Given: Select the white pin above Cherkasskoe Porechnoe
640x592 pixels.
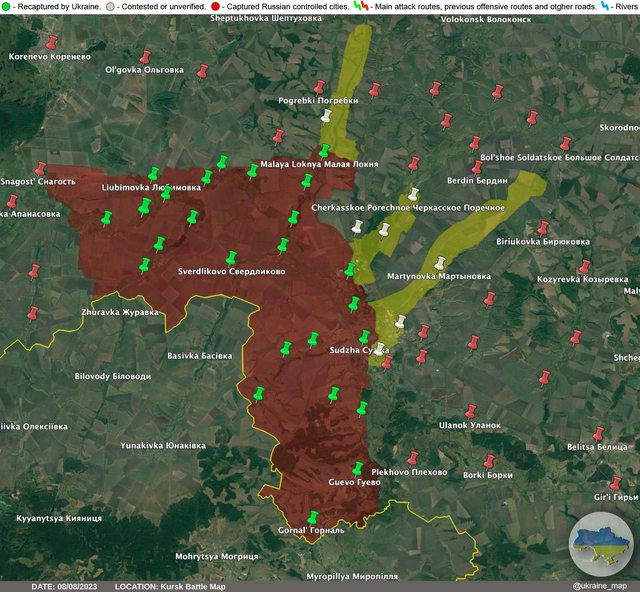Looking at the screenshot, I should click(413, 194).
